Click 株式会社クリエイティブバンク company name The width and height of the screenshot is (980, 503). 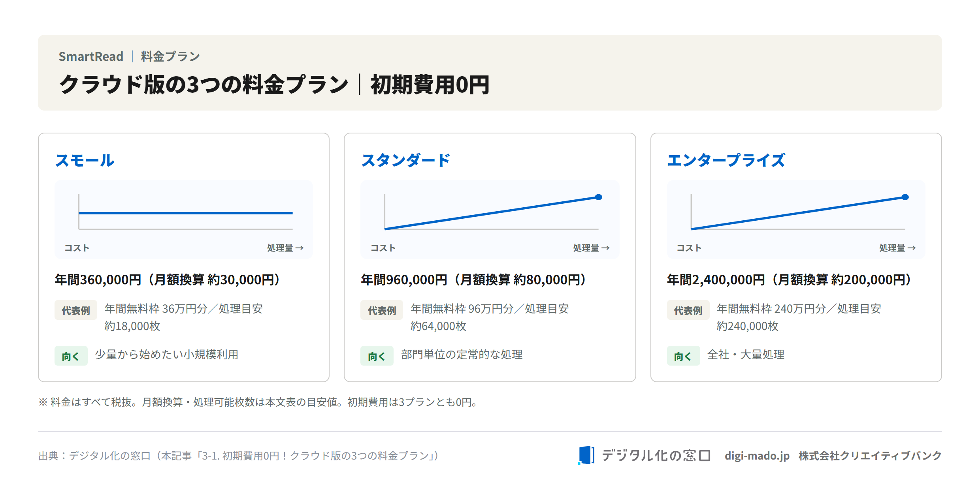(870, 456)
